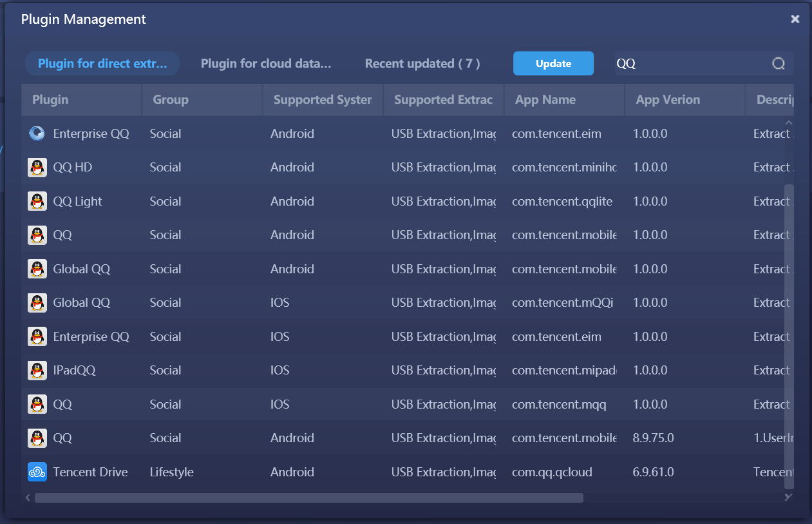
Task: Open Plugin for direct extraction tab
Action: tap(102, 64)
